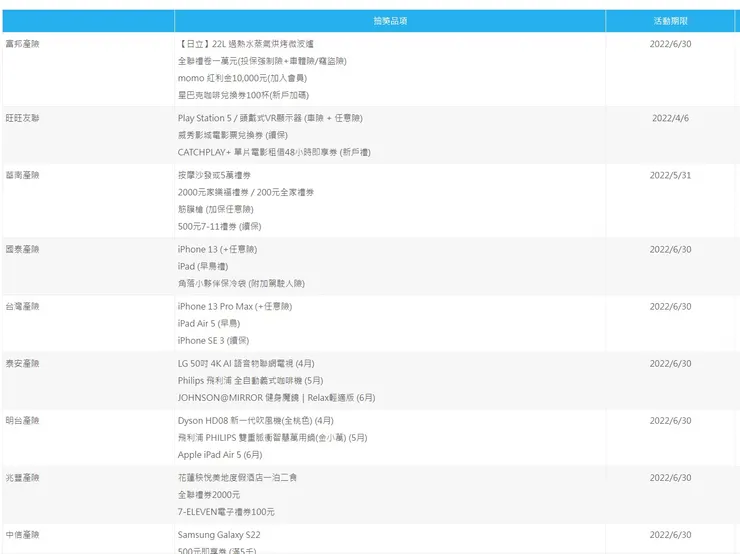Click the 【日立】22L 過熱水蒸氣烘烤微波爐 prize line
This screenshot has width=740, height=554.
pyautogui.click(x=245, y=44)
